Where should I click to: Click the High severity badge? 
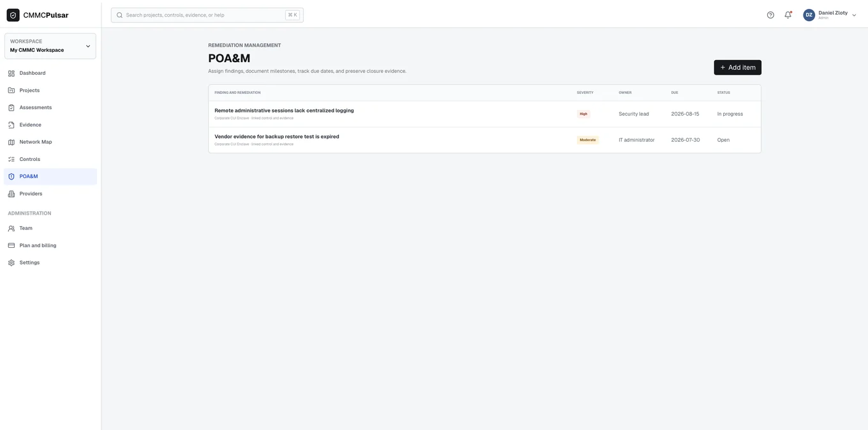point(583,114)
